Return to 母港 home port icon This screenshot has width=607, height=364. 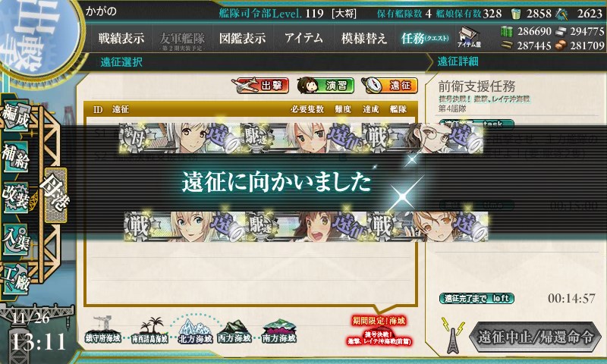pos(55,196)
